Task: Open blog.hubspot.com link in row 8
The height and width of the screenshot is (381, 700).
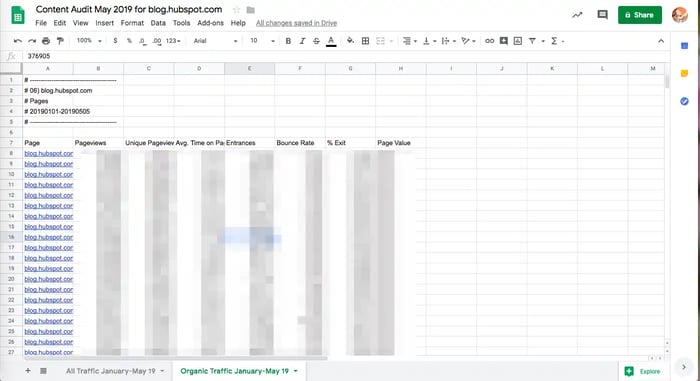Action: [x=49, y=153]
